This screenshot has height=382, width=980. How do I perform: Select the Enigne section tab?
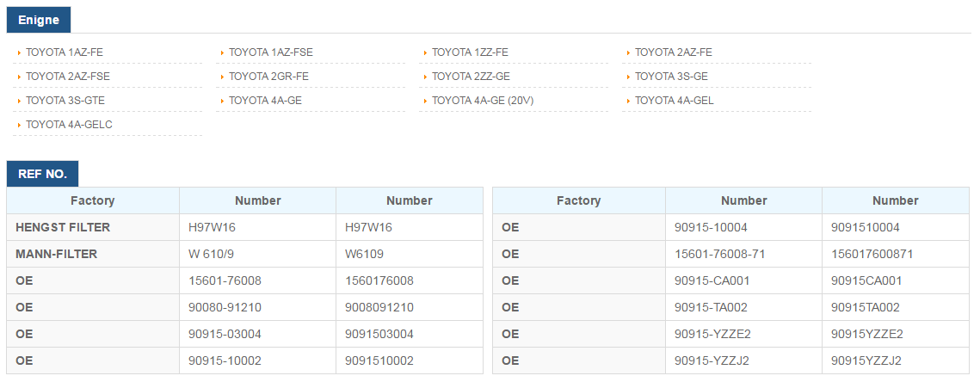coord(39,20)
